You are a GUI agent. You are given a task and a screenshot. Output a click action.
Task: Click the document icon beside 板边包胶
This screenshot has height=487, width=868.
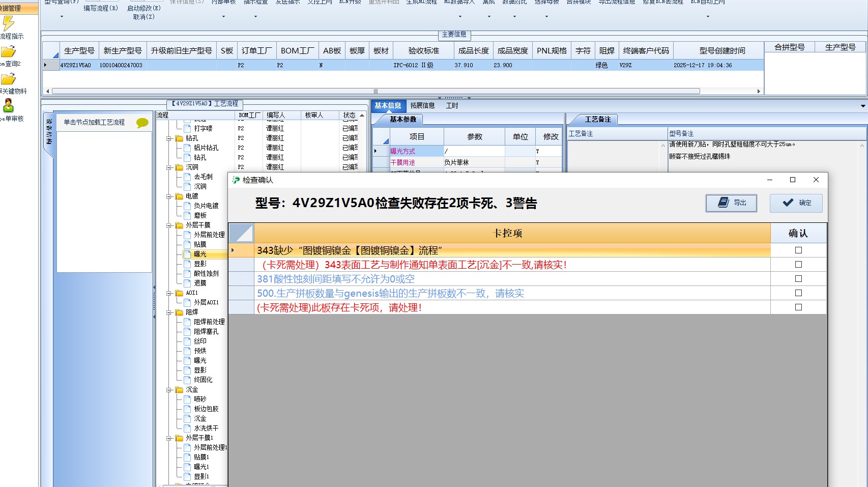pos(187,409)
